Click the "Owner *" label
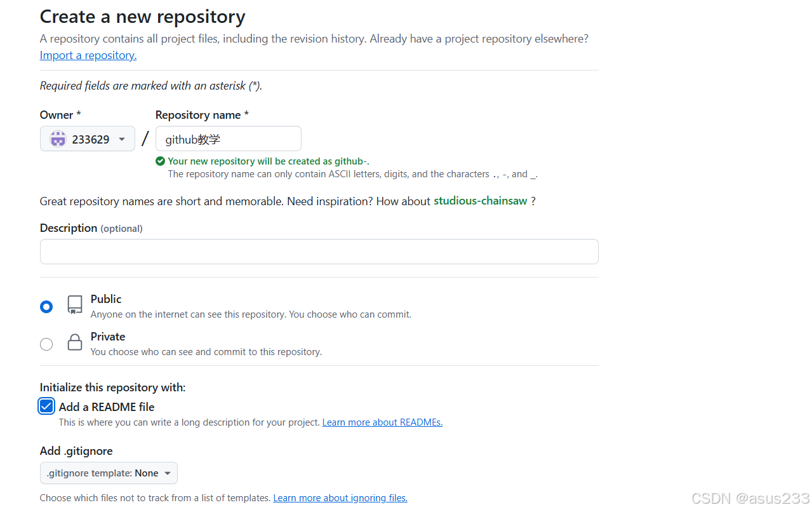The width and height of the screenshot is (812, 512). [60, 115]
